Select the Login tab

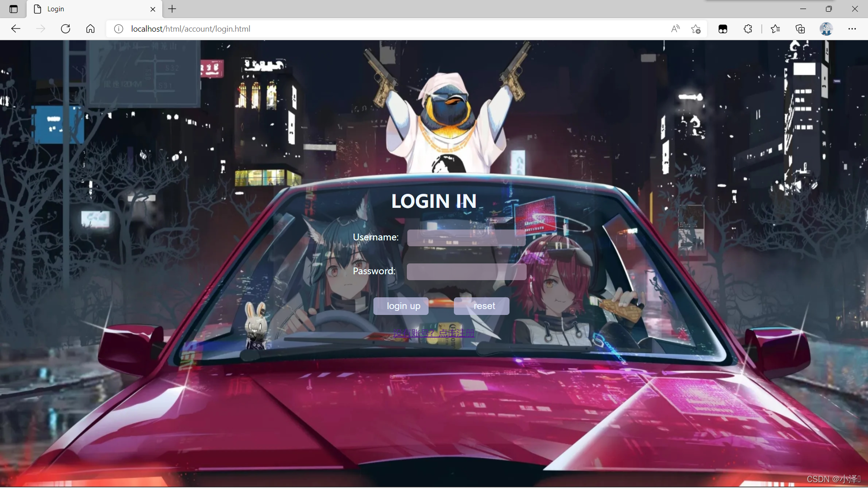(94, 9)
